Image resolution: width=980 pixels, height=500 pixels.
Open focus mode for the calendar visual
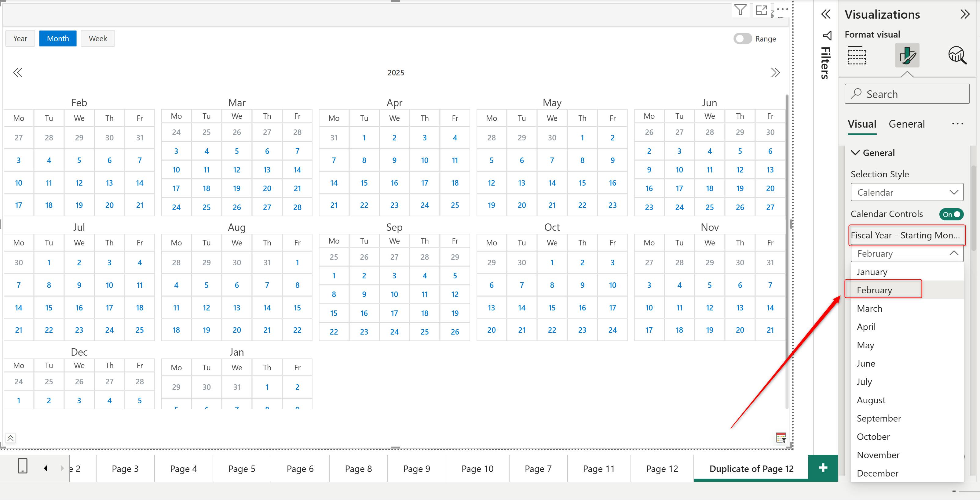pyautogui.click(x=761, y=10)
